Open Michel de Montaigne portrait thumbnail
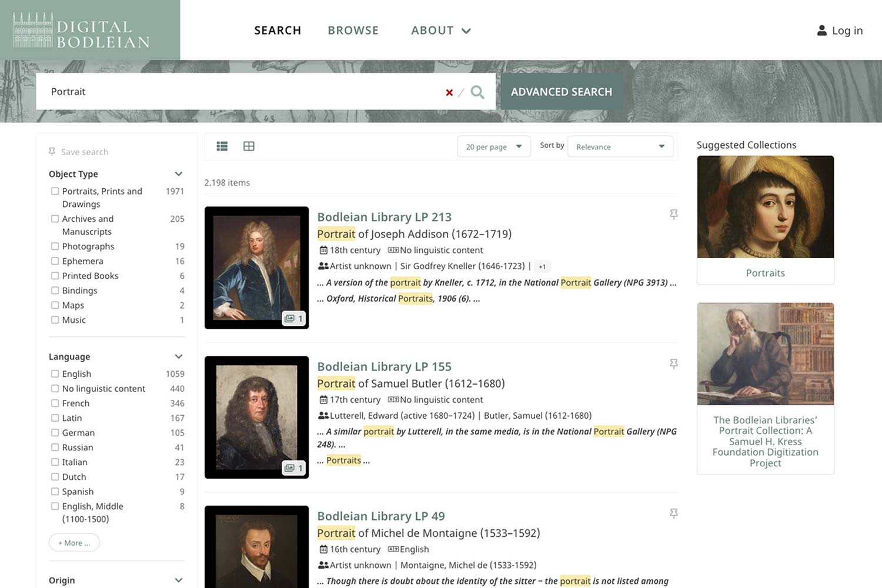 (x=256, y=547)
